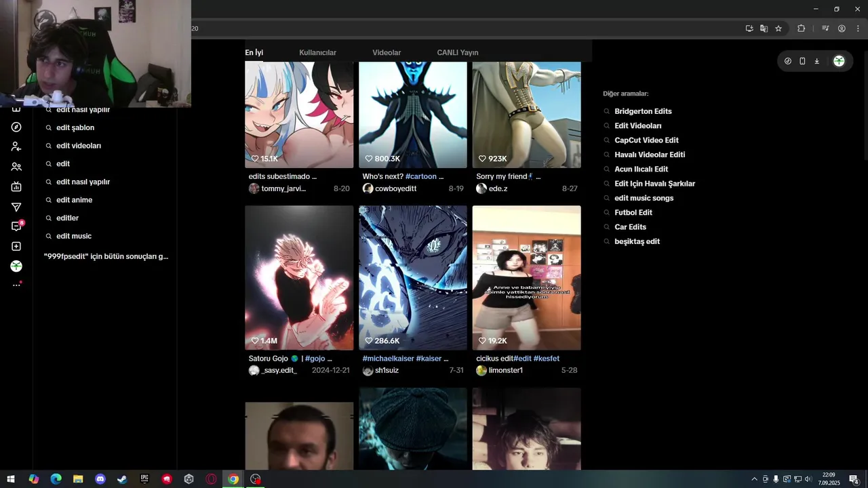Open related search Bridgerton Edits
868x488 pixels.
[x=643, y=111]
